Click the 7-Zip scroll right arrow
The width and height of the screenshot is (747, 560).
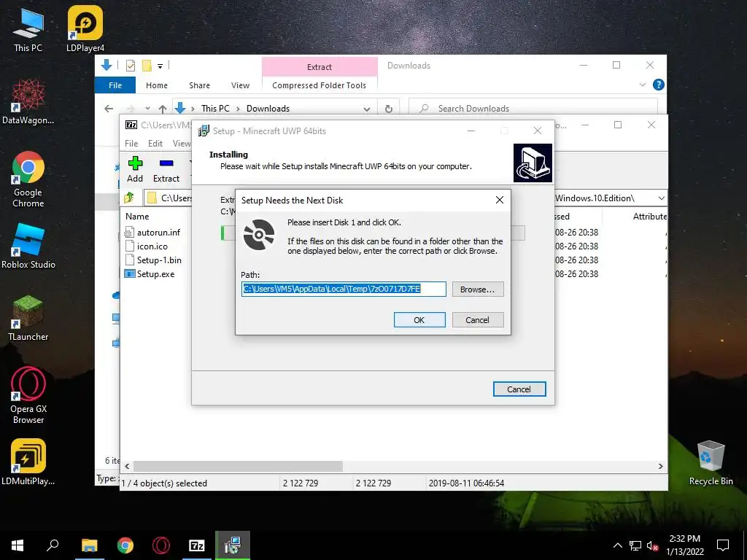coord(660,466)
